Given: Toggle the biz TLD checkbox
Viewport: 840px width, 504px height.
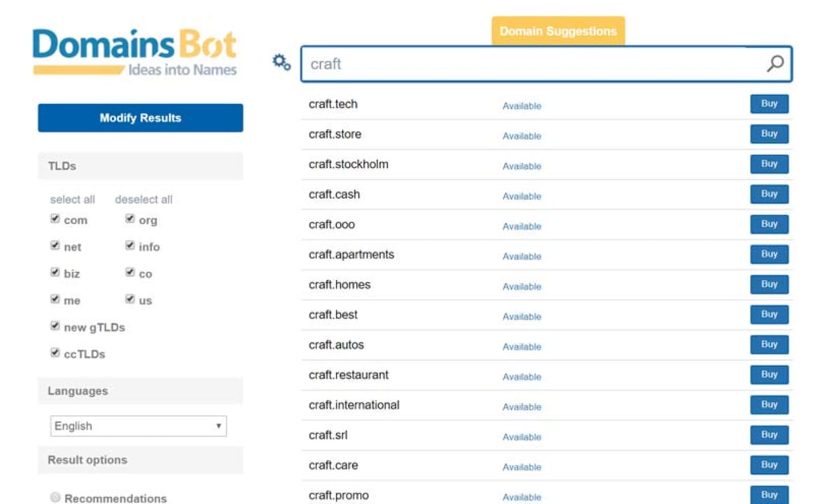Looking at the screenshot, I should (55, 272).
